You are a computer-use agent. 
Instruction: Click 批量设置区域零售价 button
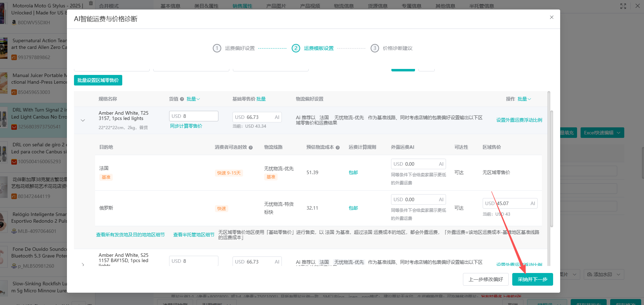[98, 80]
